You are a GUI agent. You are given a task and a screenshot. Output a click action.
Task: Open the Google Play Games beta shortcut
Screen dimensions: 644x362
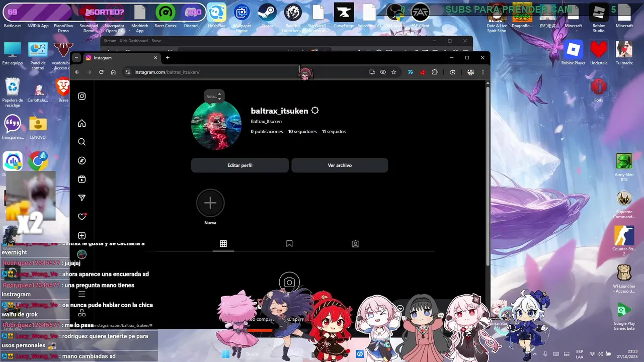point(624,317)
